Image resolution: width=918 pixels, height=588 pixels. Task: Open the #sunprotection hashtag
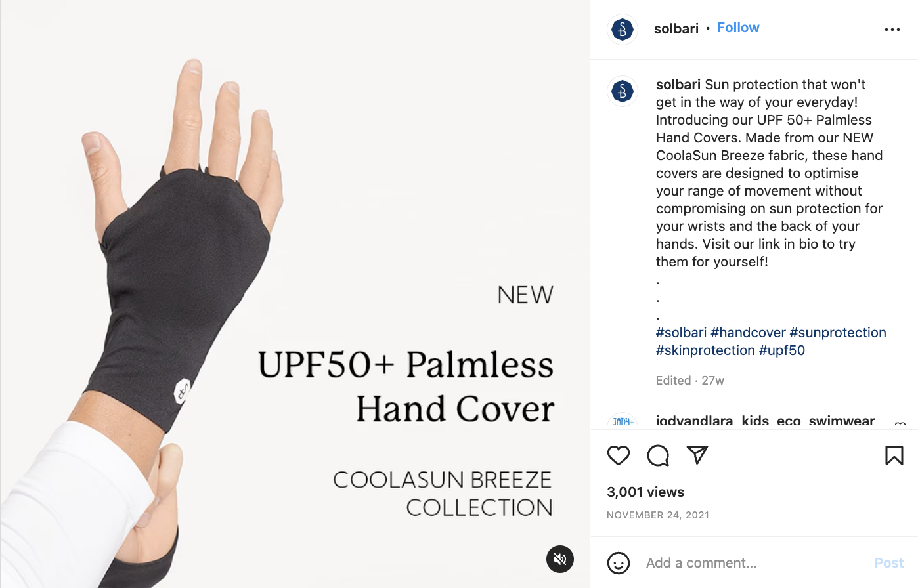[838, 333]
